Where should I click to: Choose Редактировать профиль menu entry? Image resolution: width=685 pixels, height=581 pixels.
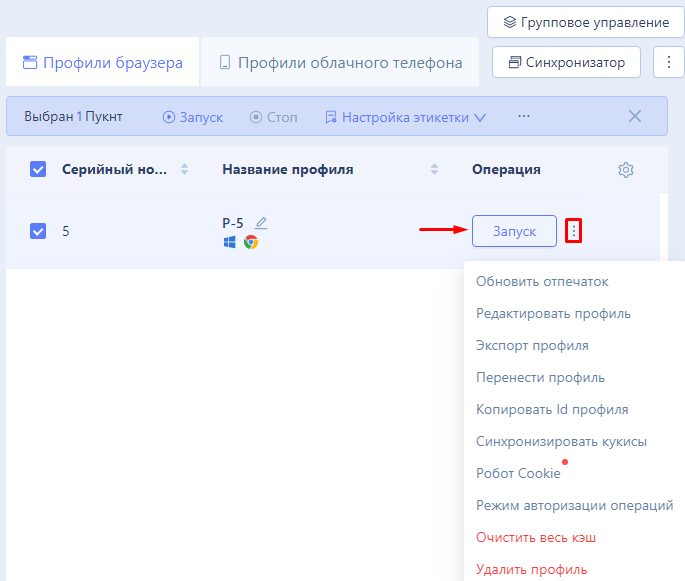click(x=553, y=314)
